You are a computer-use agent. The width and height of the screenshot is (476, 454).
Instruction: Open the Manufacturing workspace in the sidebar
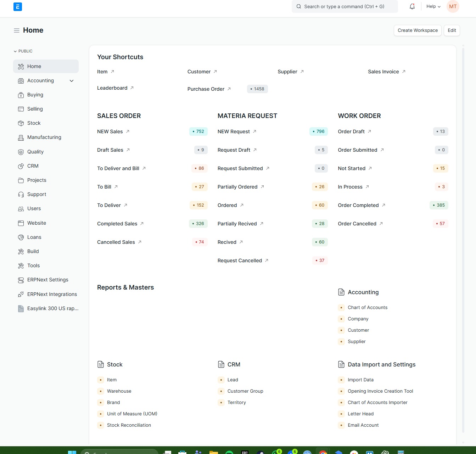(x=44, y=137)
